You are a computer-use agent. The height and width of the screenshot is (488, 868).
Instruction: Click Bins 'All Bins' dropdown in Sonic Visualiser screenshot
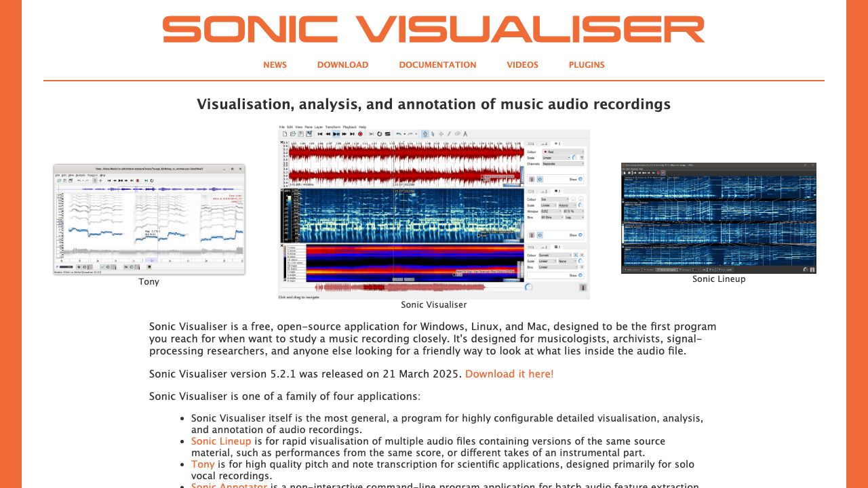point(551,217)
